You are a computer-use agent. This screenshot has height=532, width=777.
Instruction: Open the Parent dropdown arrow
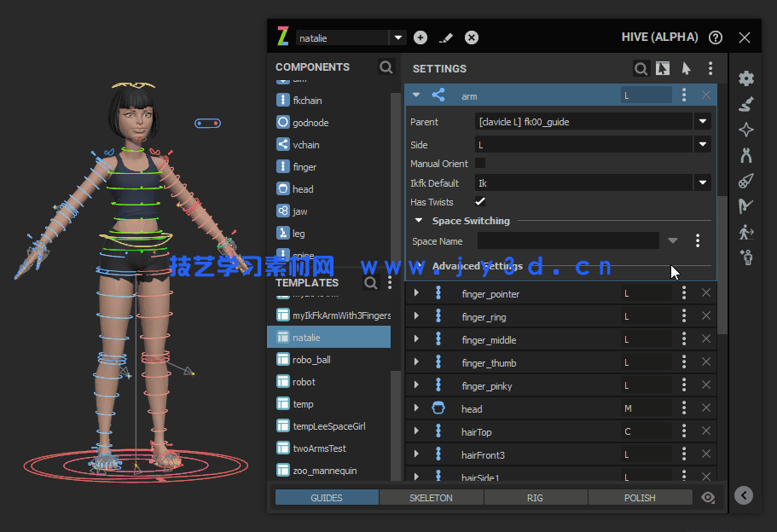click(x=703, y=121)
